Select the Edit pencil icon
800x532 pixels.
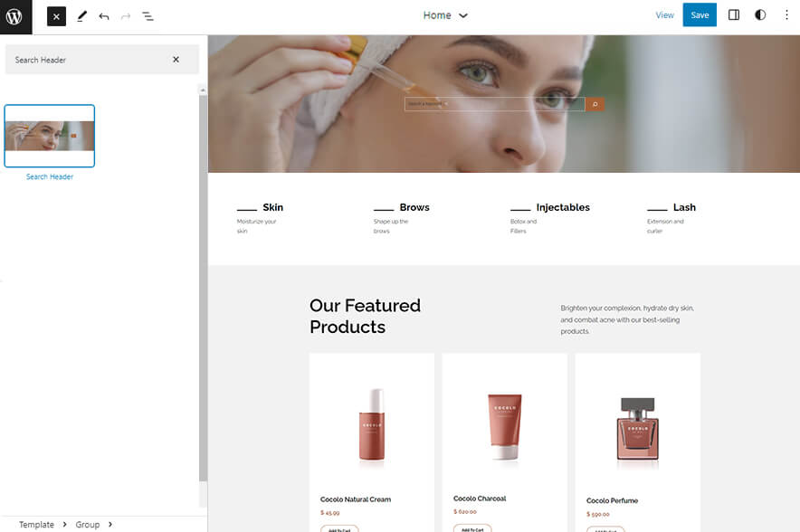point(81,15)
